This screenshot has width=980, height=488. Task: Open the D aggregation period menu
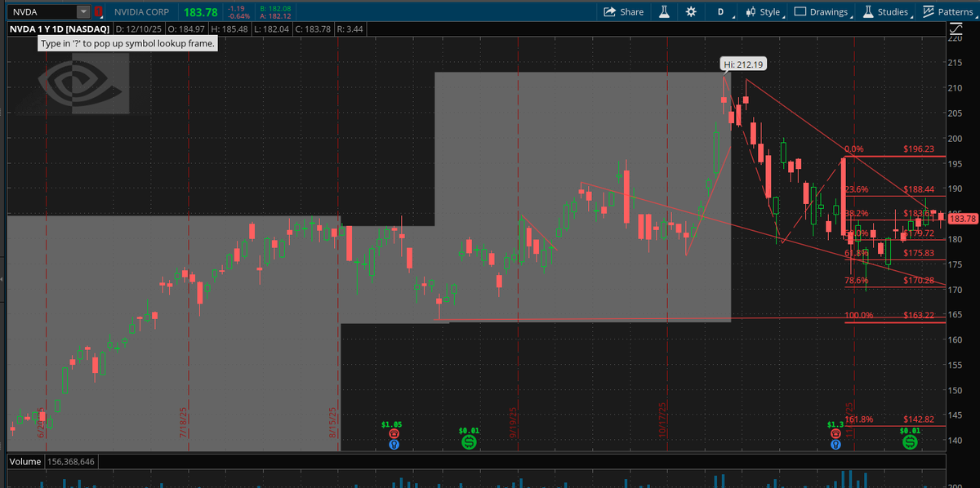coord(720,11)
